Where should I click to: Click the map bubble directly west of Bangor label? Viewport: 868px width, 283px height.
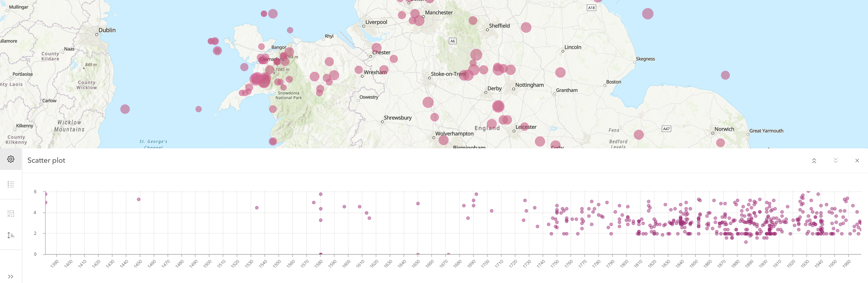pos(261,47)
